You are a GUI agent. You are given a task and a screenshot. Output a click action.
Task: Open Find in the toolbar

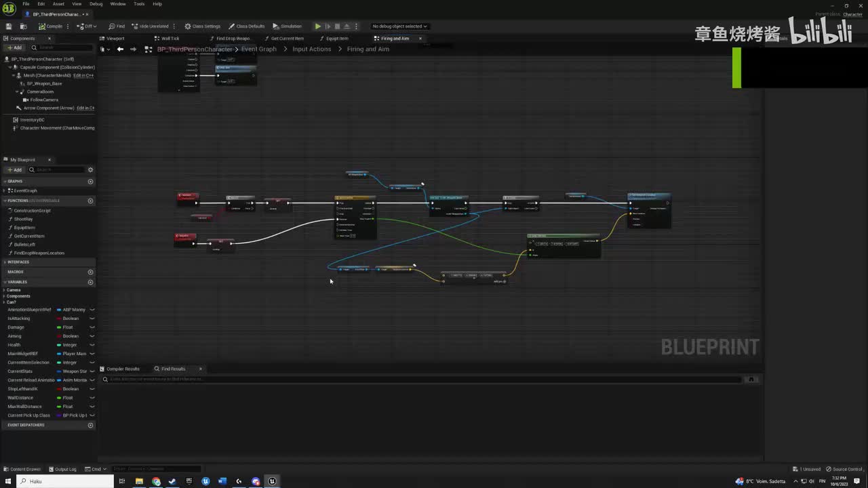[x=117, y=26]
